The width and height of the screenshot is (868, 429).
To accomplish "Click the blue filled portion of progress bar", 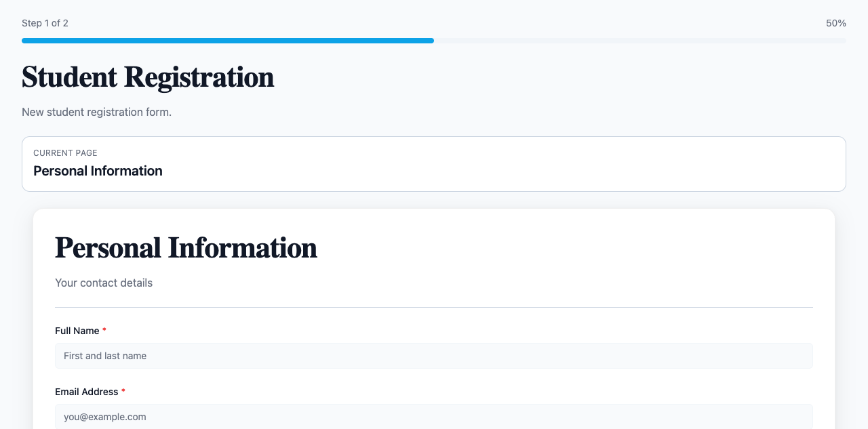I will tap(228, 41).
